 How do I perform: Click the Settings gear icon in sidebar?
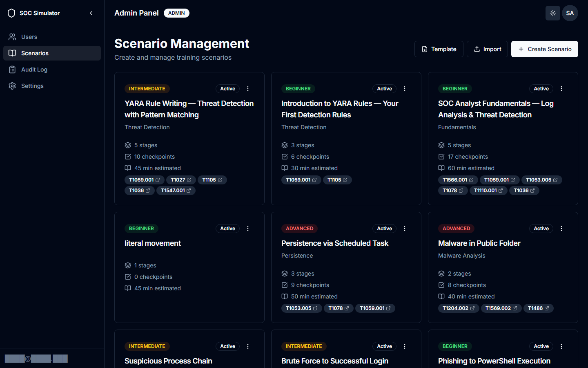(x=12, y=86)
